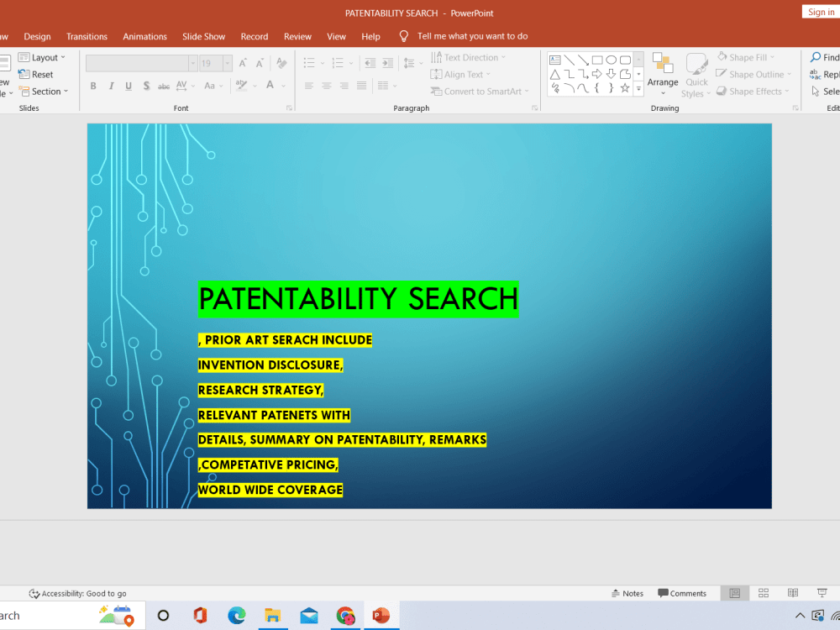Decrease list indent level
This screenshot has width=840, height=630.
370,63
